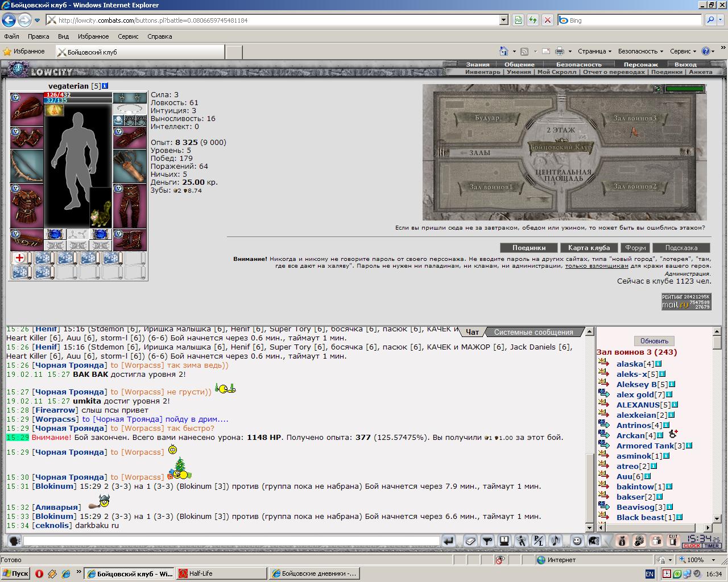Click the Stop loading red X icon
This screenshot has width=728, height=582.
coord(547,20)
